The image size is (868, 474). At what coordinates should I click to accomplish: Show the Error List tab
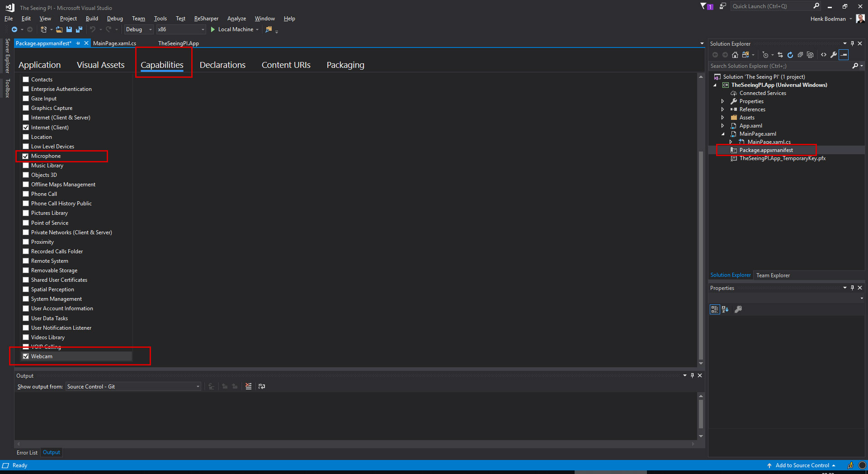click(x=27, y=453)
